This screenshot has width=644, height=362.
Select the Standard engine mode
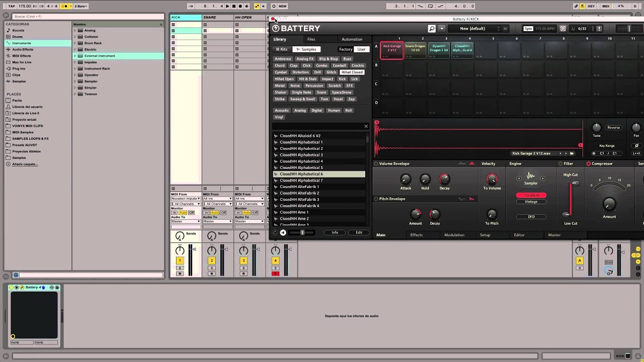[x=531, y=195]
